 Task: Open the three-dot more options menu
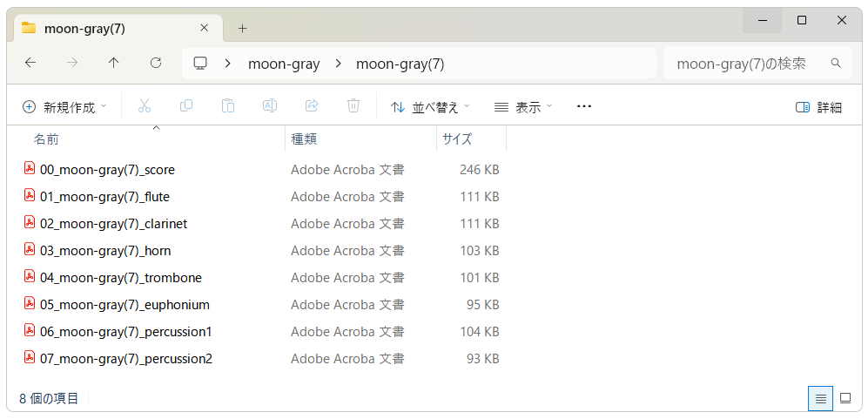coord(584,106)
